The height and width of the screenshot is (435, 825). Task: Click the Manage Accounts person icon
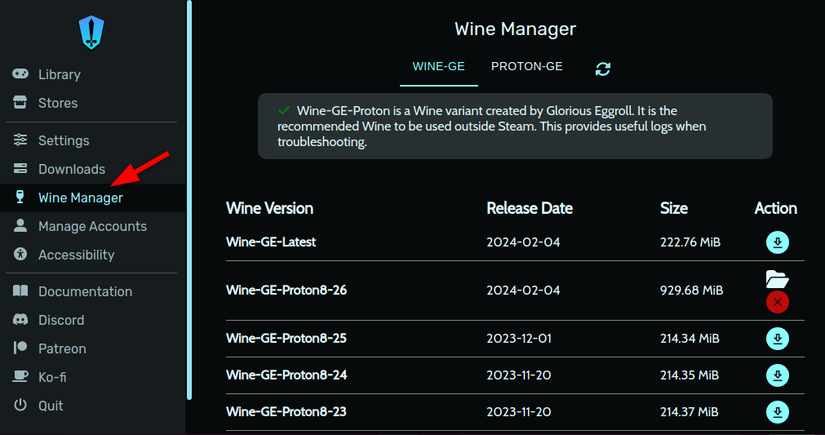click(x=20, y=226)
